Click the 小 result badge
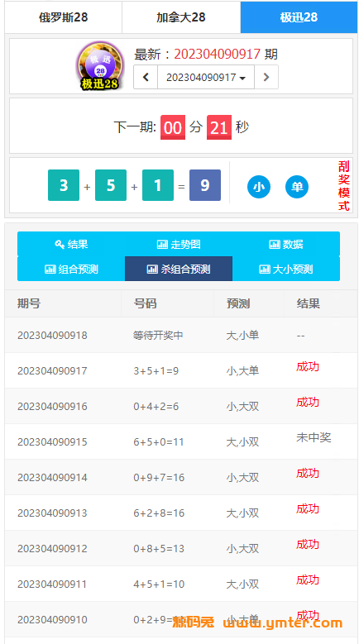The height and width of the screenshot is (644, 359). pyautogui.click(x=259, y=187)
